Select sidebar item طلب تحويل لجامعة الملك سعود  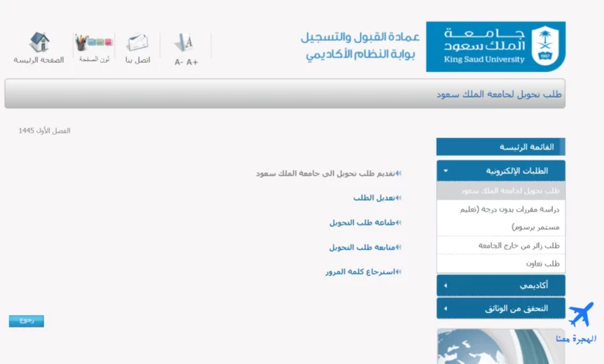tap(501, 191)
